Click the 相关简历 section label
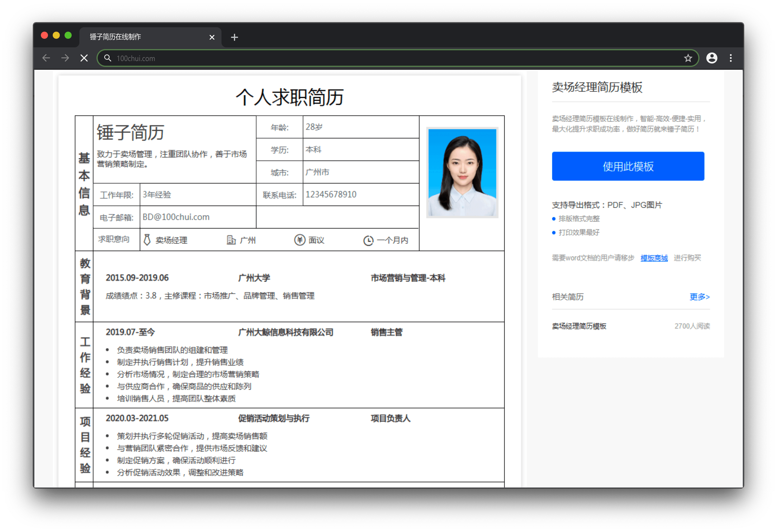The width and height of the screenshot is (777, 532). pyautogui.click(x=567, y=297)
